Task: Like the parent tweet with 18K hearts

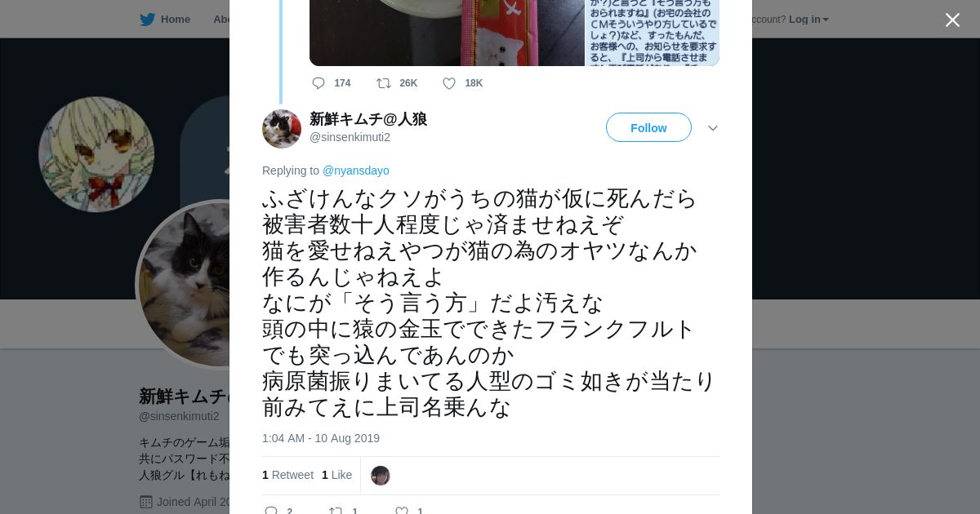Action: [449, 83]
